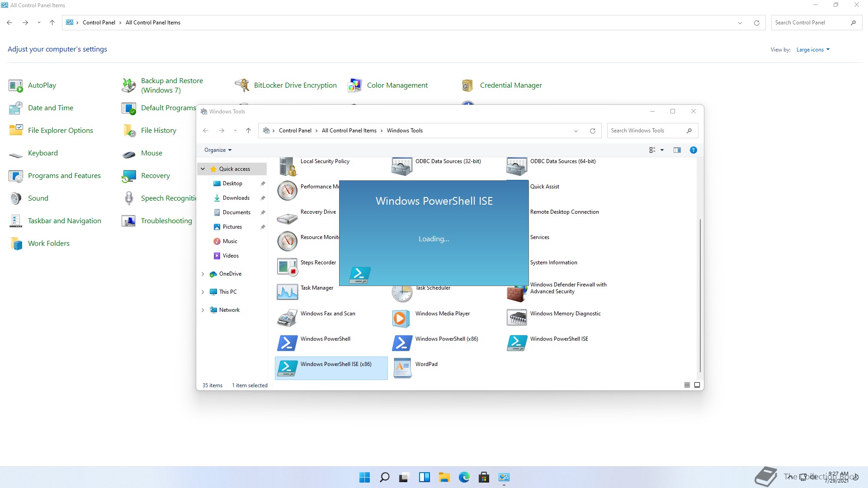Expand the Control Panel address bar history
868x488 pixels.
coord(740,23)
